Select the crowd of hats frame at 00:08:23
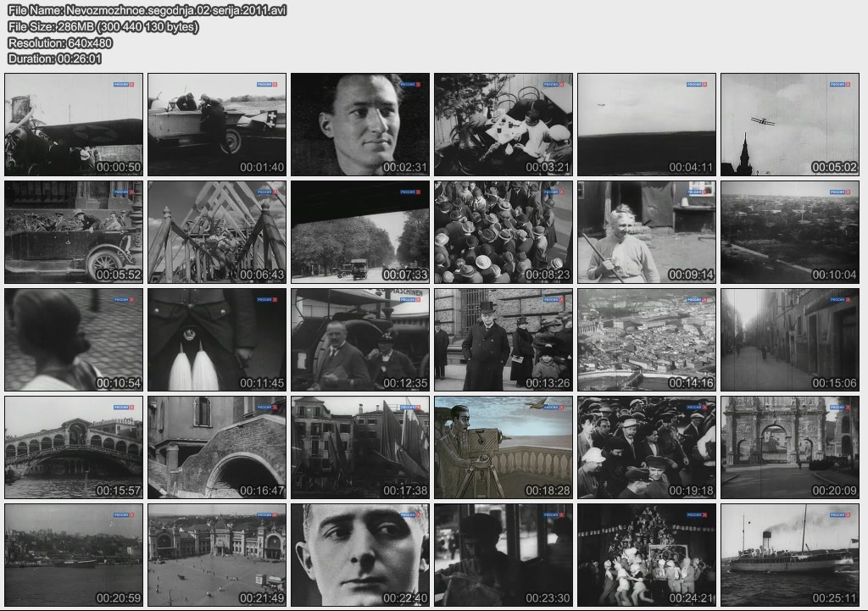This screenshot has width=868, height=611. click(x=504, y=232)
